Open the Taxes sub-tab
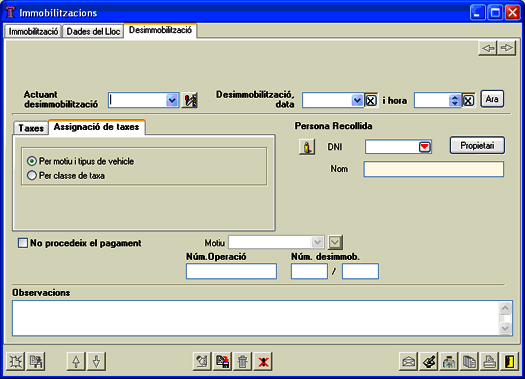This screenshot has width=525, height=379. click(x=31, y=128)
